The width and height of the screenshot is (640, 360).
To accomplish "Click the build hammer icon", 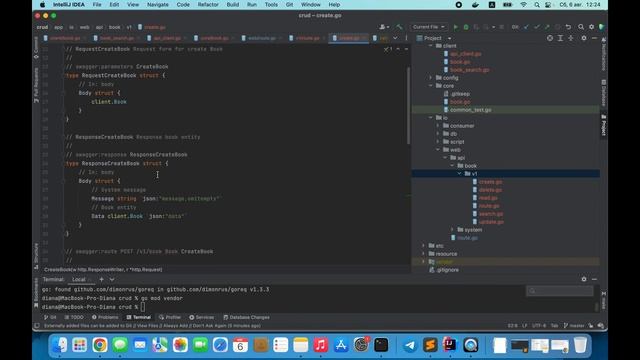I will pyautogui.click(x=399, y=27).
